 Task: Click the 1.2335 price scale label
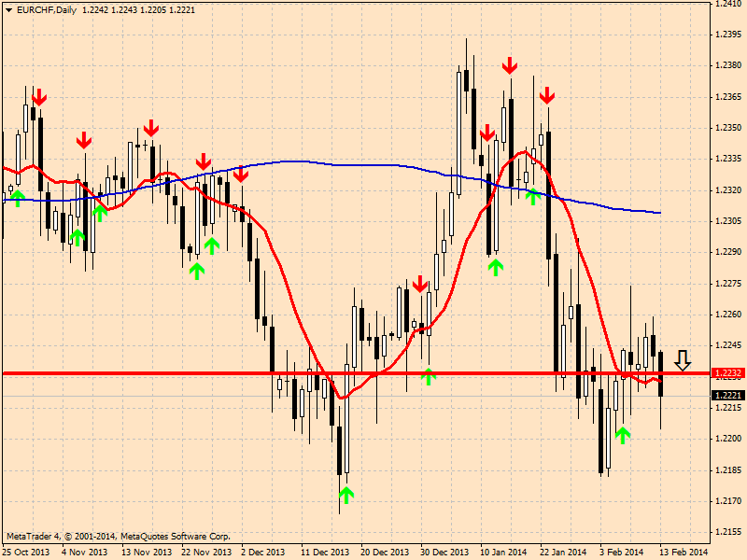pyautogui.click(x=728, y=159)
